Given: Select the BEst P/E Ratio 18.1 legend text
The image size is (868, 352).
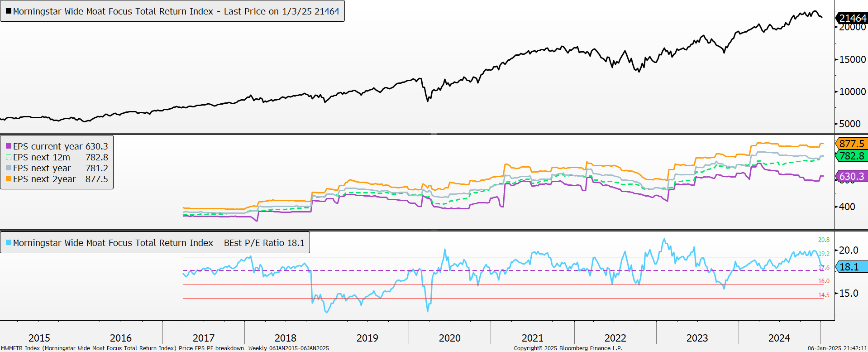Looking at the screenshot, I should tap(158, 243).
